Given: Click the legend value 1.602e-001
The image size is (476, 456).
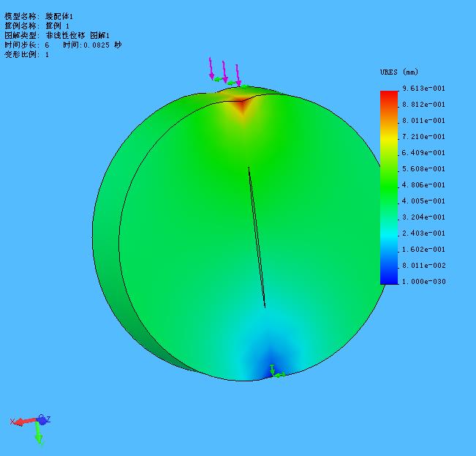Looking at the screenshot, I should click(x=423, y=250).
